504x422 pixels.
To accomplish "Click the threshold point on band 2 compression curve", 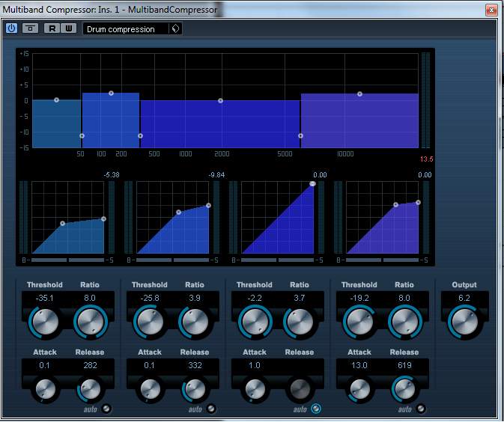I will coord(178,212).
